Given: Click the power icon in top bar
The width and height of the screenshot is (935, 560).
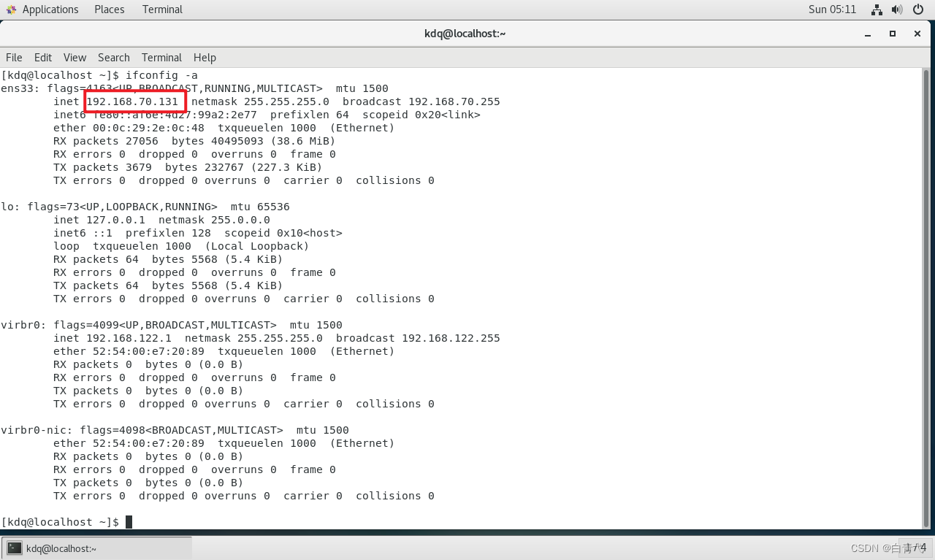Looking at the screenshot, I should click(918, 9).
